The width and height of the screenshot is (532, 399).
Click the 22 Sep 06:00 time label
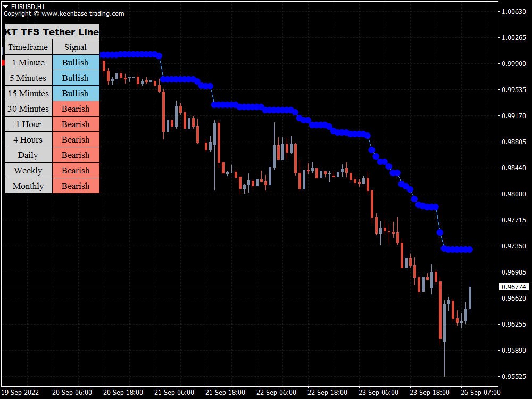tap(276, 393)
